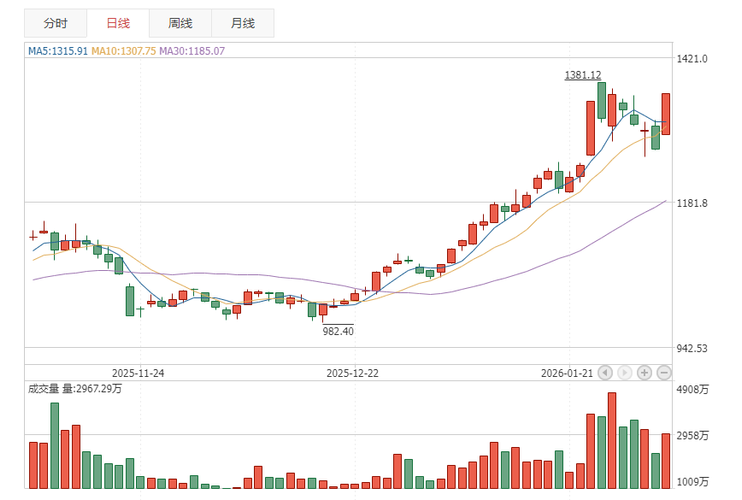Switch to the 月线 monthly chart tab
This screenshot has width=742, height=500.
[242, 23]
